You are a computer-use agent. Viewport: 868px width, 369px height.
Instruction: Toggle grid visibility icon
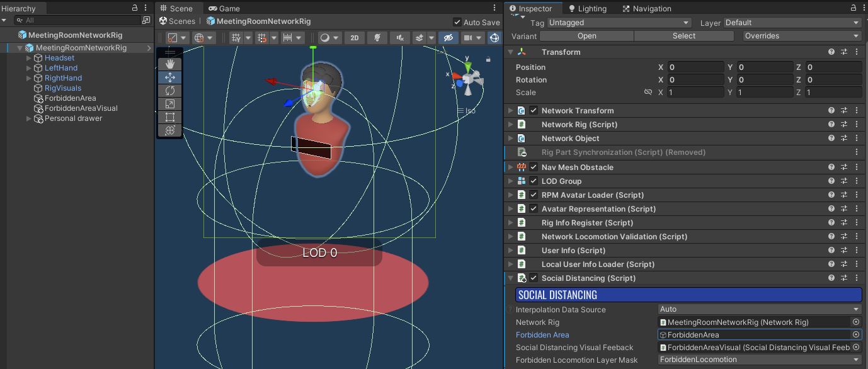pos(236,38)
